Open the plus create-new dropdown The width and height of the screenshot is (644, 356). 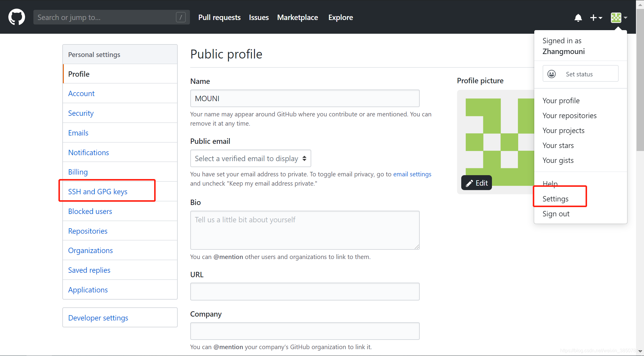596,18
